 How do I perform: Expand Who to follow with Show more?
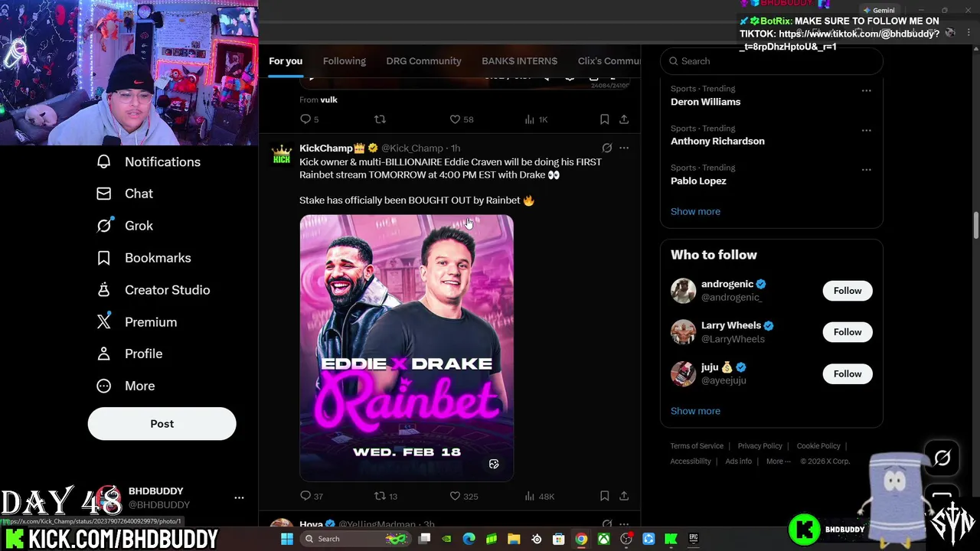(695, 411)
